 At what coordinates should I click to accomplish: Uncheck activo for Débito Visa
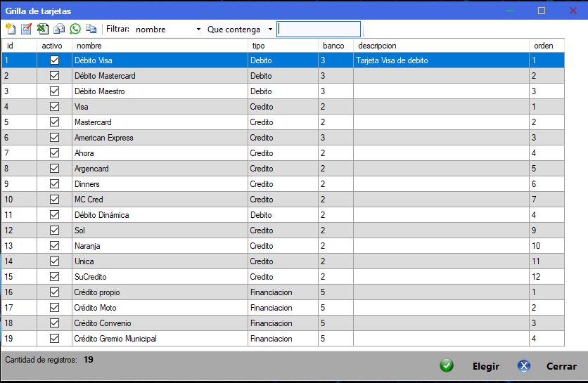pos(54,60)
